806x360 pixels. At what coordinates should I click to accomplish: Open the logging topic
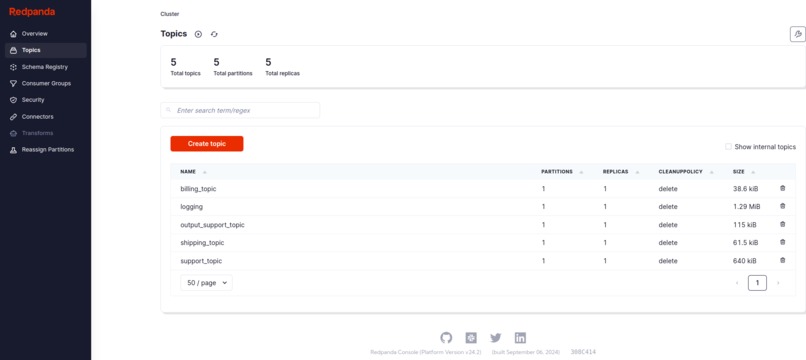tap(191, 207)
